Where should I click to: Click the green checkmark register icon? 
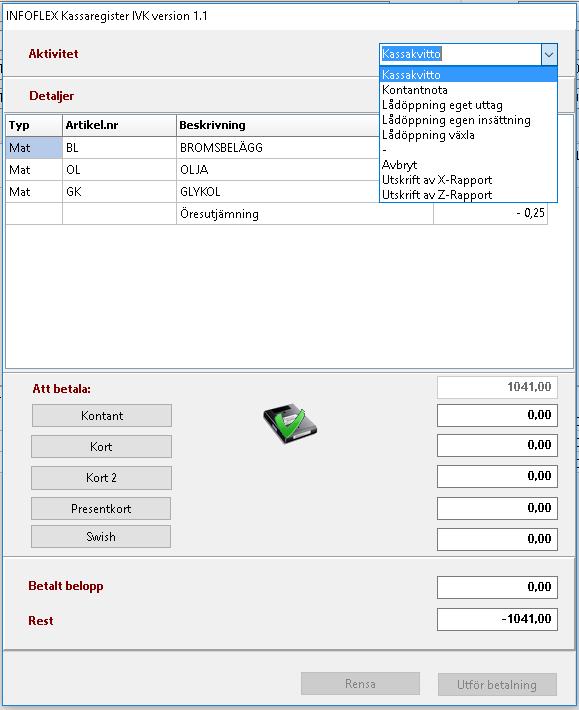tap(290, 423)
